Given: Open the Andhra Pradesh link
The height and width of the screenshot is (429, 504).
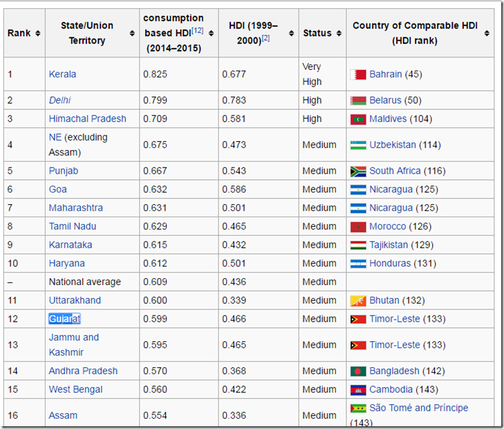Looking at the screenshot, I should (83, 371).
